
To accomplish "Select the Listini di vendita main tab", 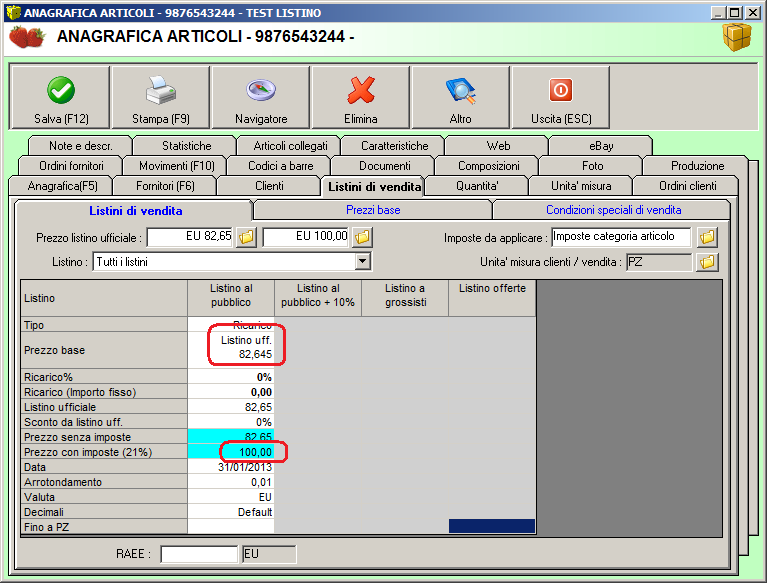I will click(x=374, y=186).
